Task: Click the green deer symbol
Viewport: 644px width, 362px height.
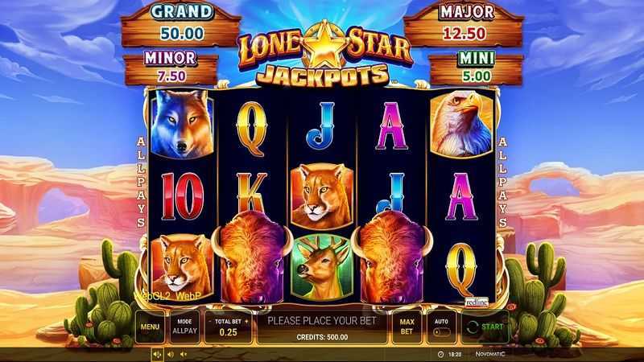Action: pos(321,267)
